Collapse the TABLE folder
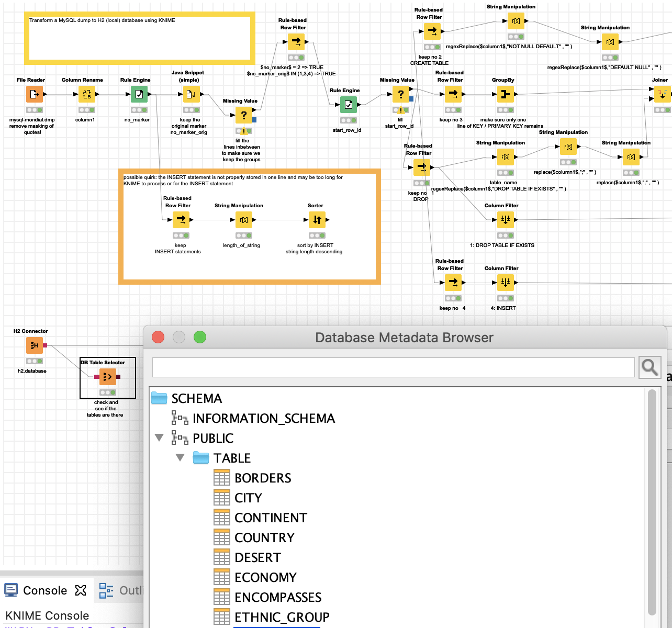Screen dimensions: 672x628 click(x=181, y=457)
